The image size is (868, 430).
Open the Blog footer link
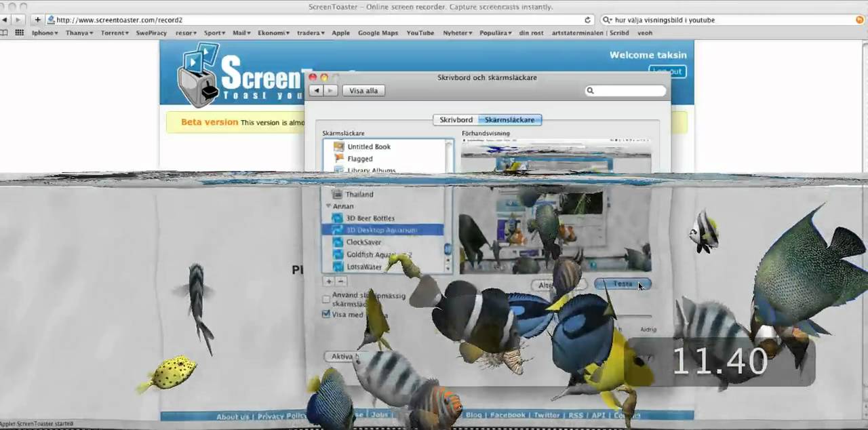(x=473, y=415)
